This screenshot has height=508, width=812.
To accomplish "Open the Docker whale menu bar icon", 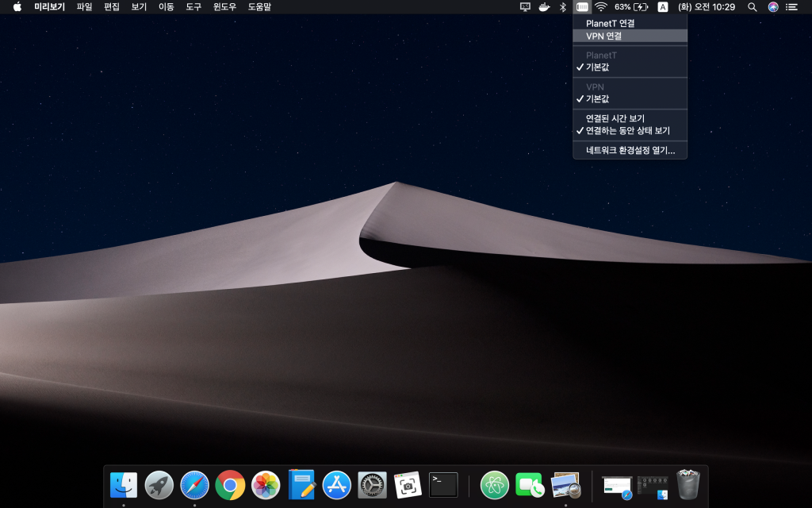I will (x=544, y=6).
